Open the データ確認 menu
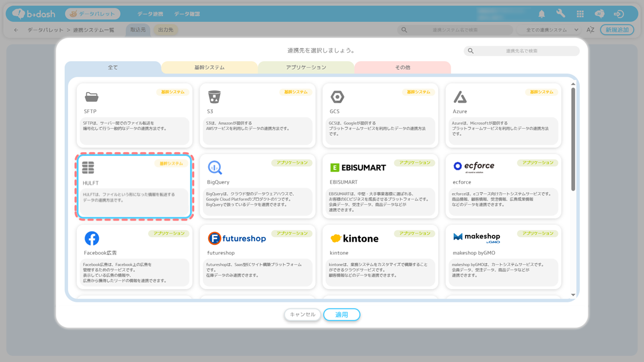Screen dimensions: 644x362 coord(187,14)
